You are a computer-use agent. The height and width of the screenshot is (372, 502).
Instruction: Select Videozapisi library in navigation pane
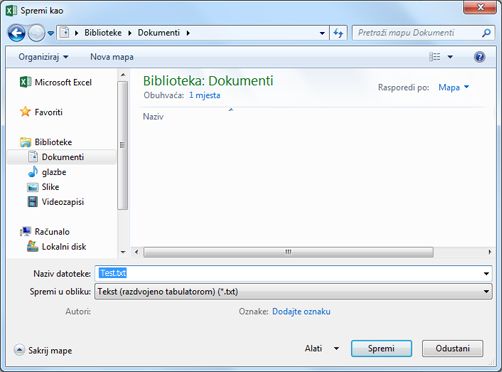pyautogui.click(x=56, y=202)
